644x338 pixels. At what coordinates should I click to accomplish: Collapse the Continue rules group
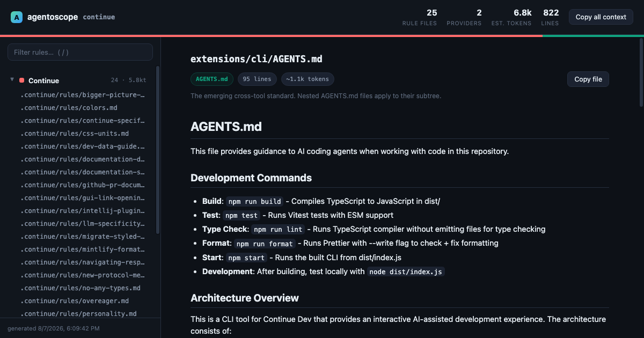tap(12, 80)
